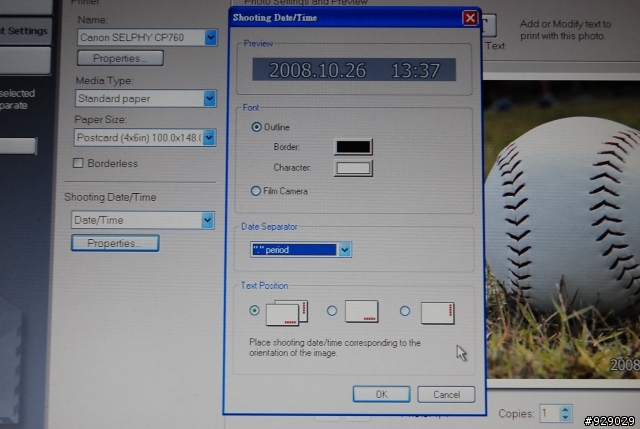Viewport: 640px width, 429px height.
Task: Choose the bottom-right horizontal text position
Action: [332, 311]
